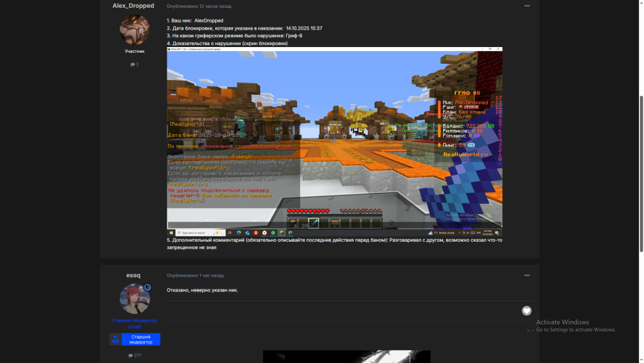Open options menu for essq's post

click(527, 275)
